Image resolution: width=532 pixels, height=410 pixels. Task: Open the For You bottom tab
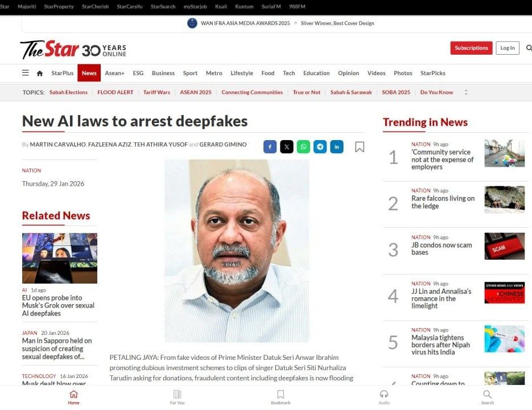tap(177, 397)
